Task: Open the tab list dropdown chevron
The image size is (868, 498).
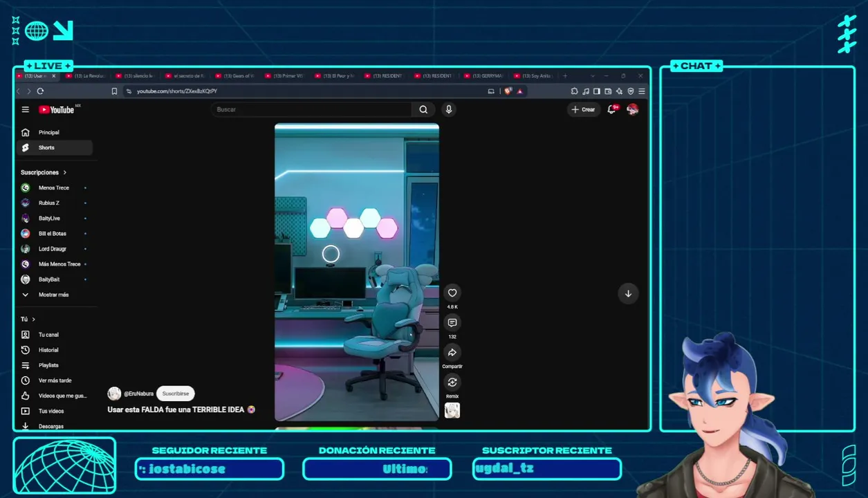Action: [x=592, y=76]
